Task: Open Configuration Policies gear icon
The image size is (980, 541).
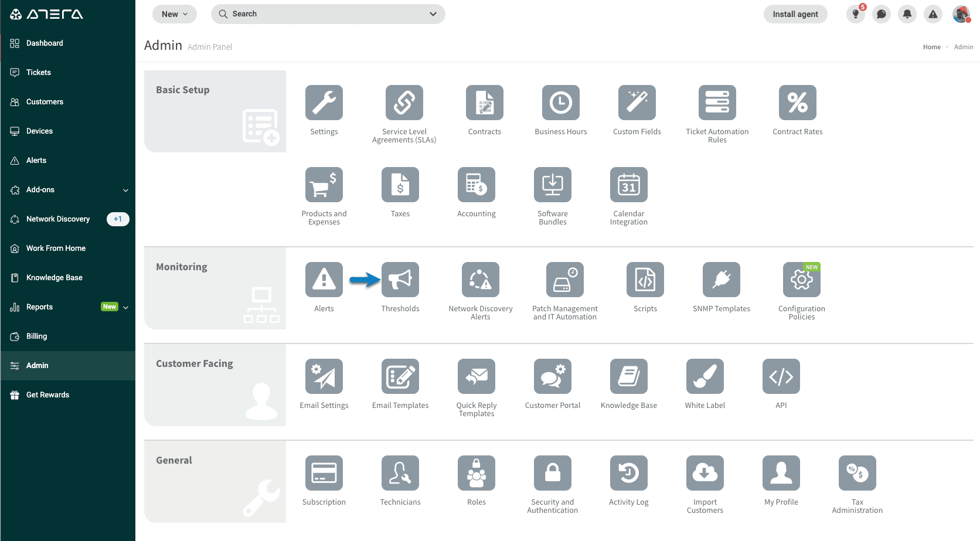Action: point(802,280)
